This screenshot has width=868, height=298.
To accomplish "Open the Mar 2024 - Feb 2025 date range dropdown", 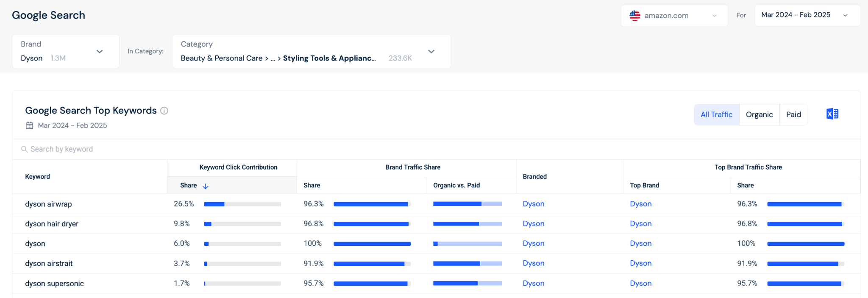I will pos(807,15).
